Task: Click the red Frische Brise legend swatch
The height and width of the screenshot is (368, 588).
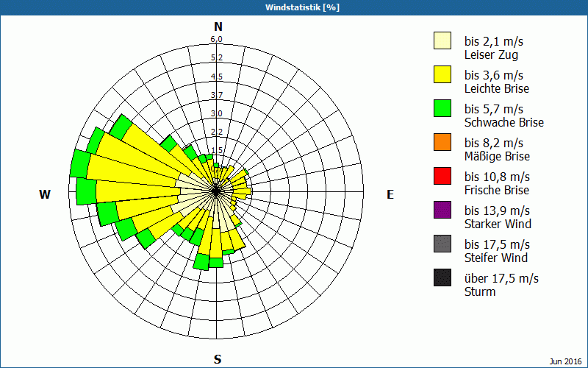Action: (x=442, y=176)
